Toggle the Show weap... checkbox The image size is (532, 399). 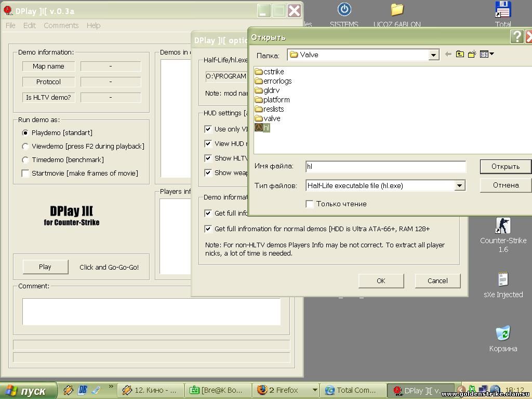point(208,172)
